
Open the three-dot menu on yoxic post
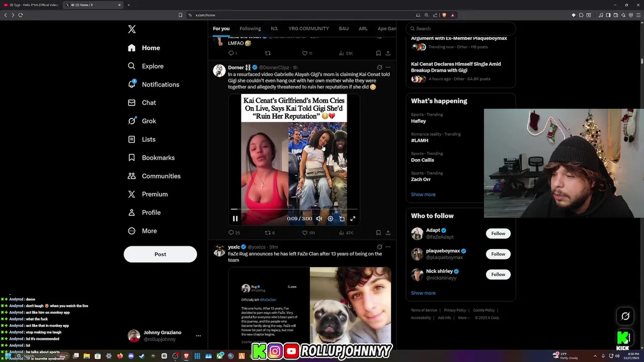tap(388, 247)
